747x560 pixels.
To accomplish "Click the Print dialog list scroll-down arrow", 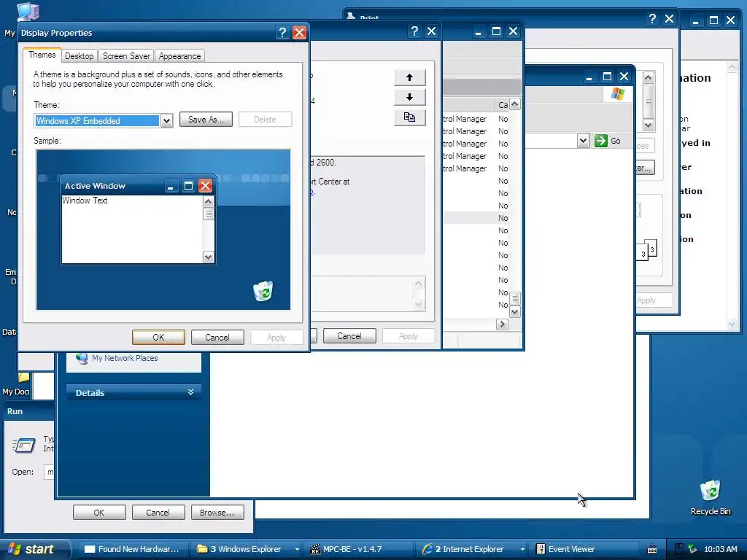I will click(649, 125).
